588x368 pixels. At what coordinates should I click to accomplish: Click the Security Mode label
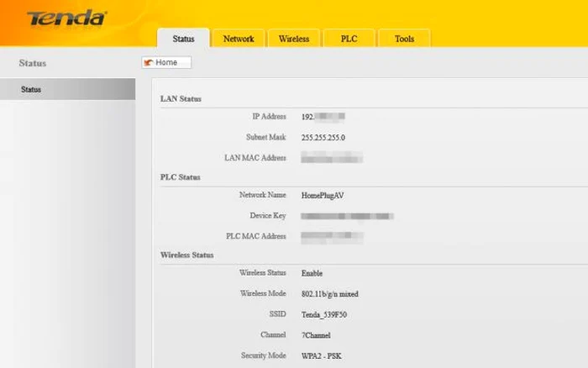click(264, 355)
